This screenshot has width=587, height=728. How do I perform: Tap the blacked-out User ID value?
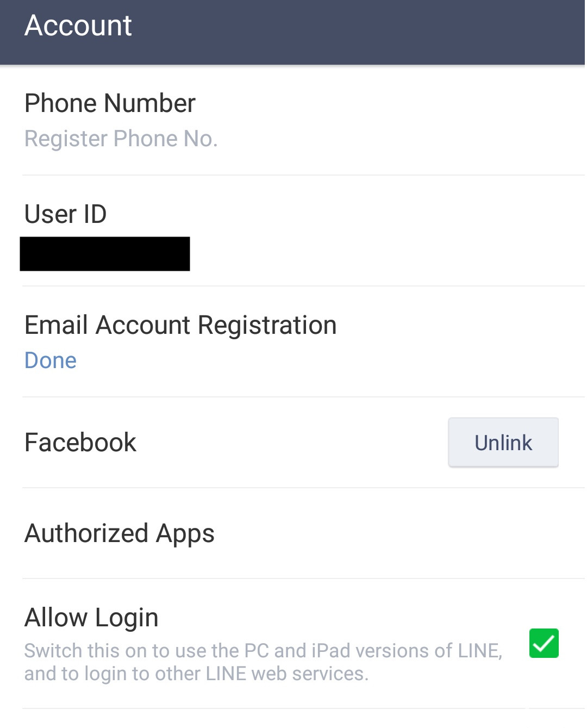click(x=105, y=254)
